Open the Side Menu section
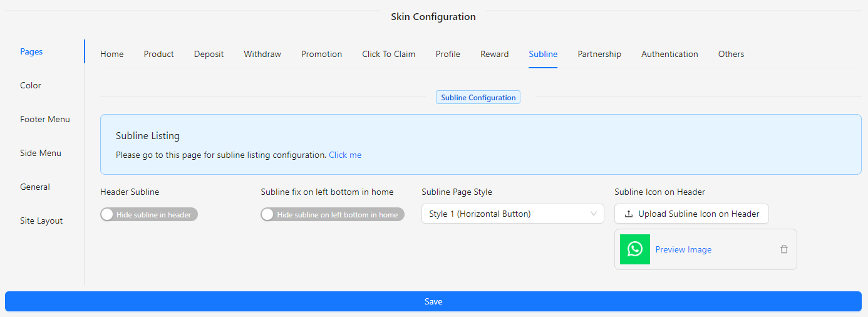868x317 pixels. coord(41,153)
